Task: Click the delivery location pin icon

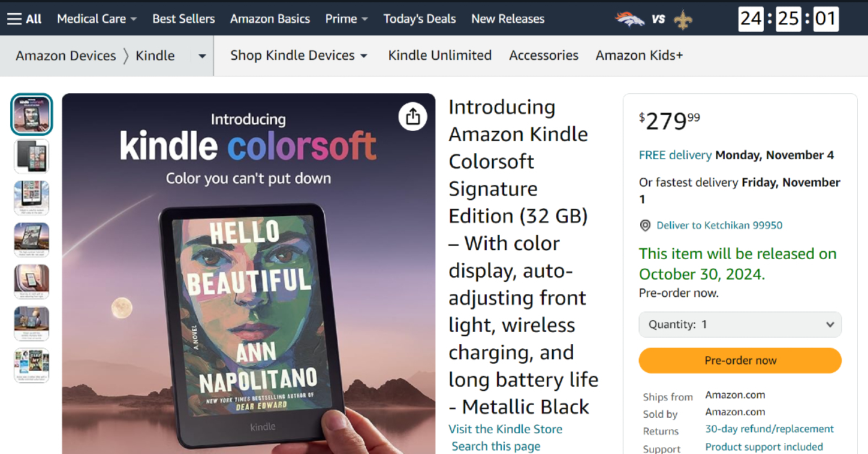Action: tap(644, 225)
